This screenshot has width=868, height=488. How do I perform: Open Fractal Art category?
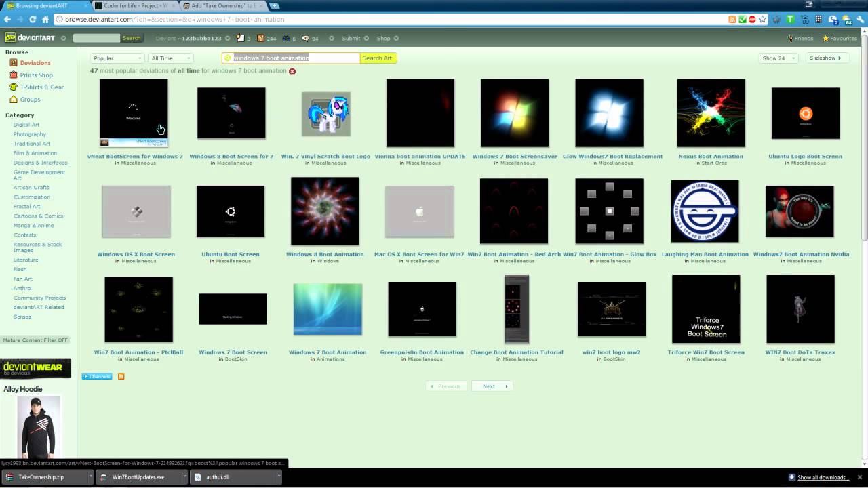pos(27,206)
